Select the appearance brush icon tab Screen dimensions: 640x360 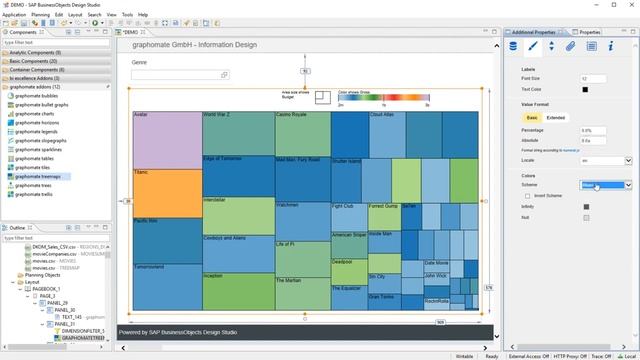[532, 46]
